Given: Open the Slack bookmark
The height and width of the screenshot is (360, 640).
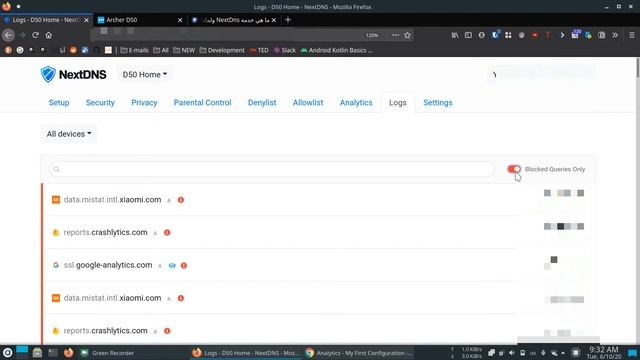Looking at the screenshot, I should (285, 50).
